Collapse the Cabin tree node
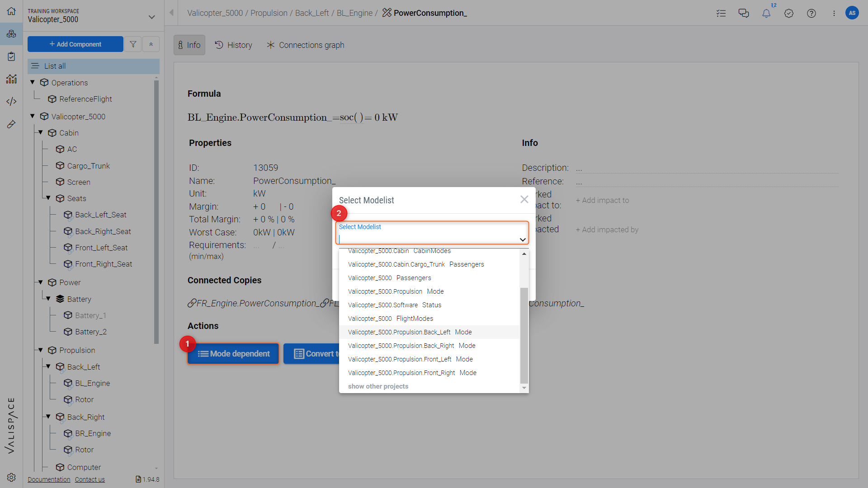 41,132
